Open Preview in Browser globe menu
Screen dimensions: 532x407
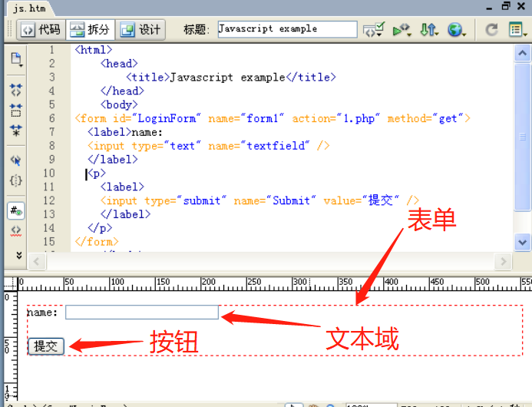tap(457, 30)
